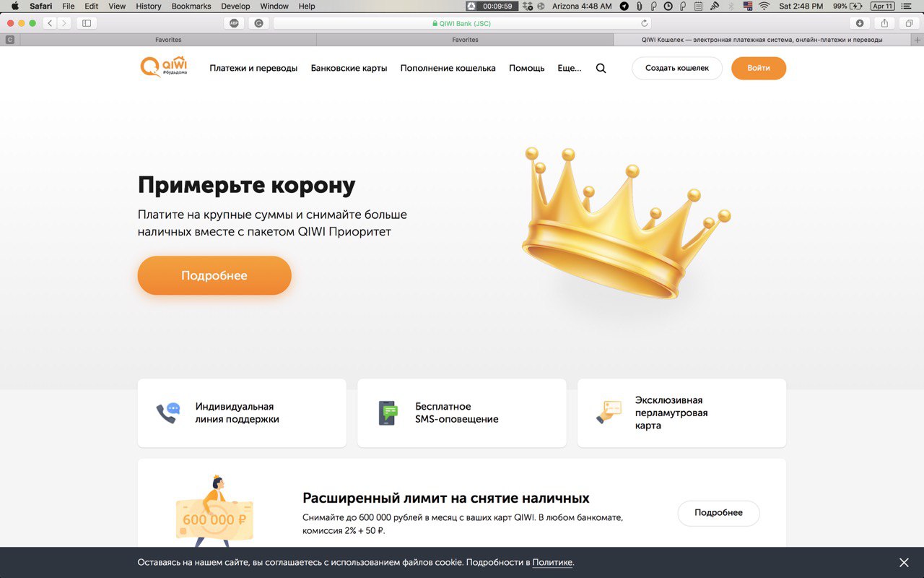
Task: Click the Telegram arrow menu bar icon
Action: (624, 6)
